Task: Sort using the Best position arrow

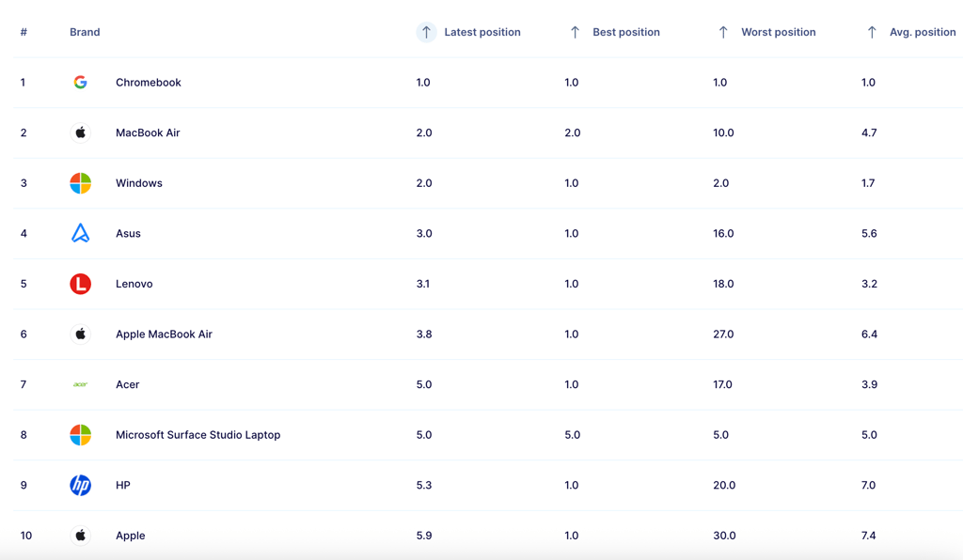Action: [x=575, y=32]
